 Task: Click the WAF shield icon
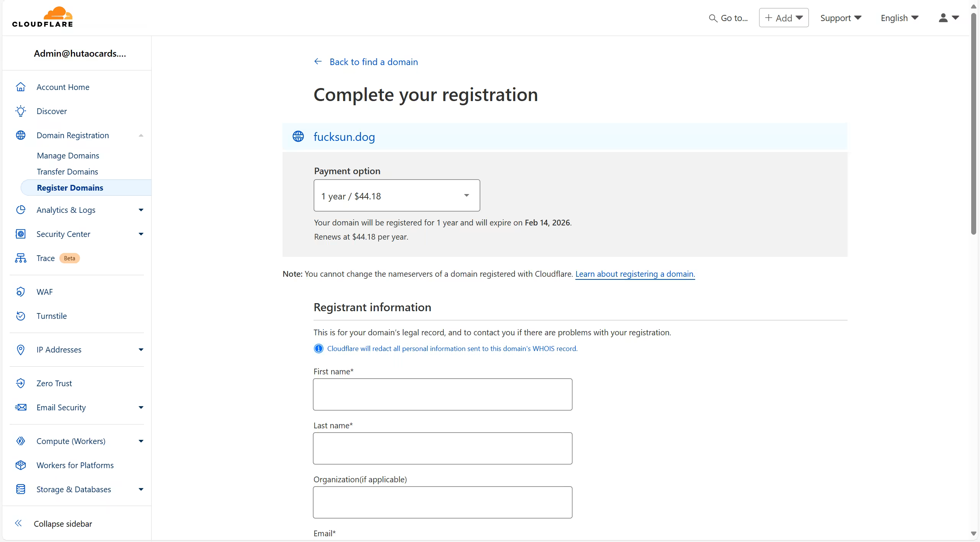tap(21, 292)
